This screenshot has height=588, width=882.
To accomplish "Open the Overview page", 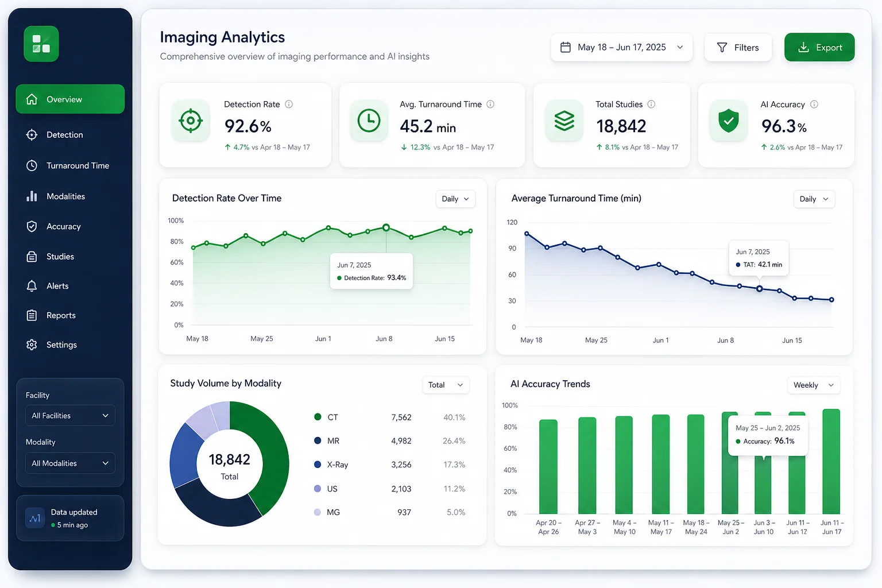I will pos(70,99).
